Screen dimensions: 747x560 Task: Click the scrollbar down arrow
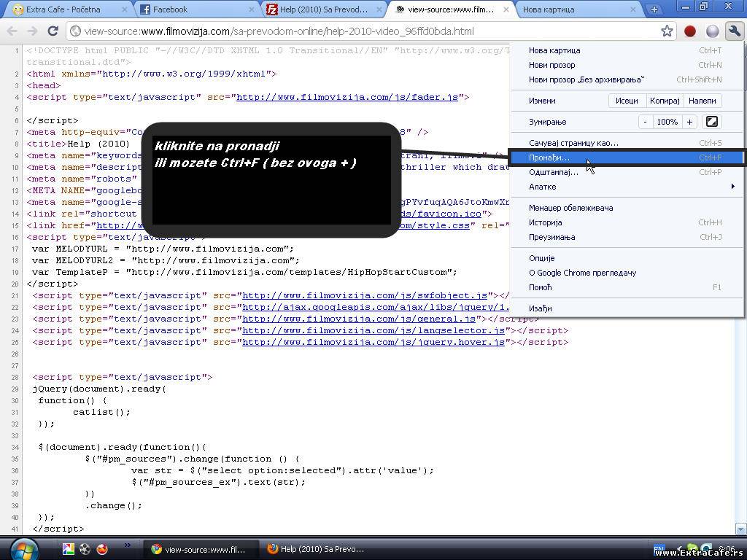tap(741, 529)
